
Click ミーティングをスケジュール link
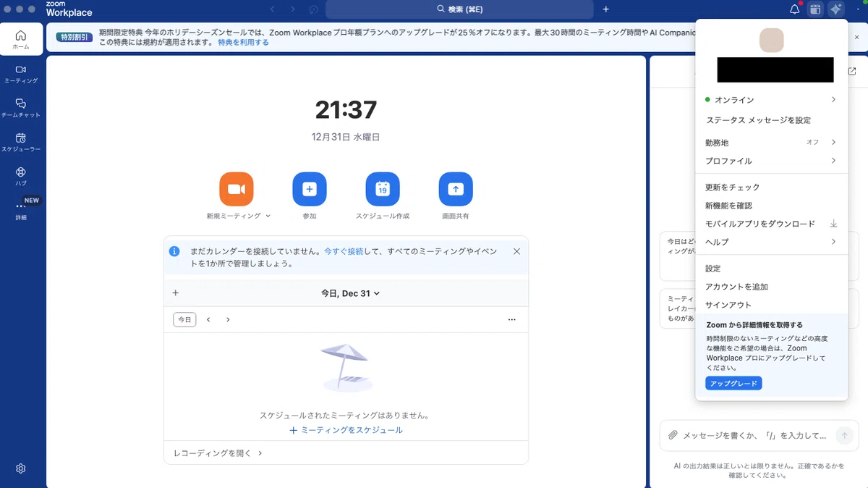pyautogui.click(x=346, y=430)
